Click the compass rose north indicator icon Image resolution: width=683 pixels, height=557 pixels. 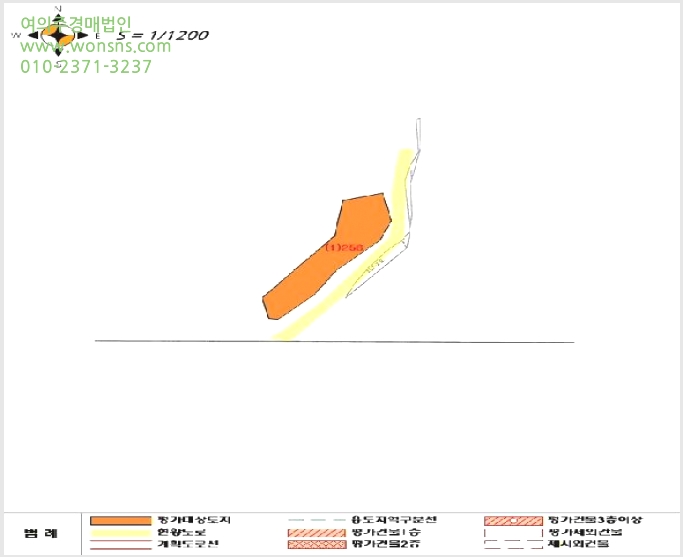[x=58, y=35]
